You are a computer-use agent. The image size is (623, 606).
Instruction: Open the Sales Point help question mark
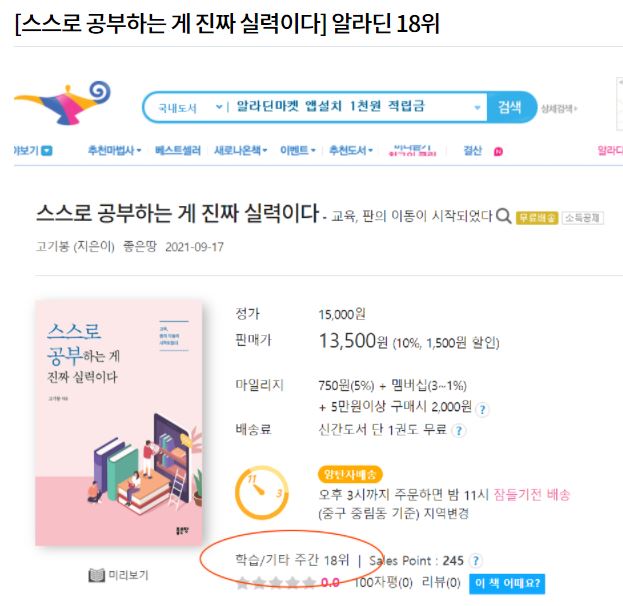476,561
